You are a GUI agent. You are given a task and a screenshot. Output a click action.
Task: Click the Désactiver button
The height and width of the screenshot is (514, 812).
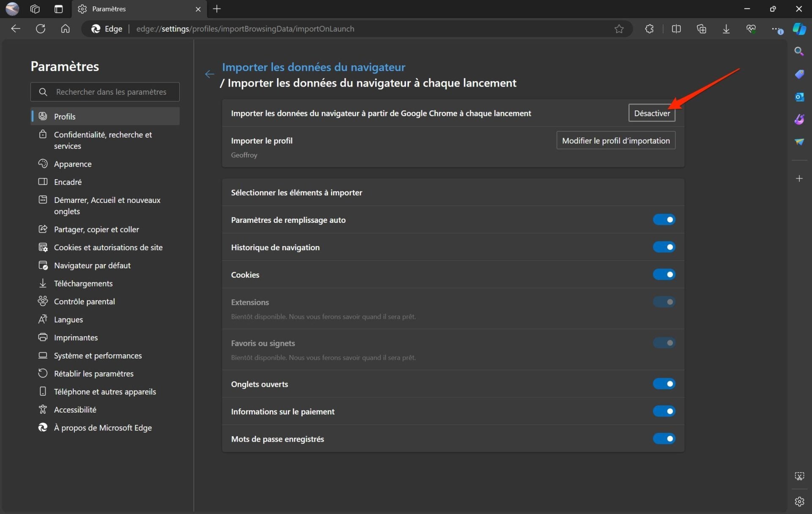[651, 113]
